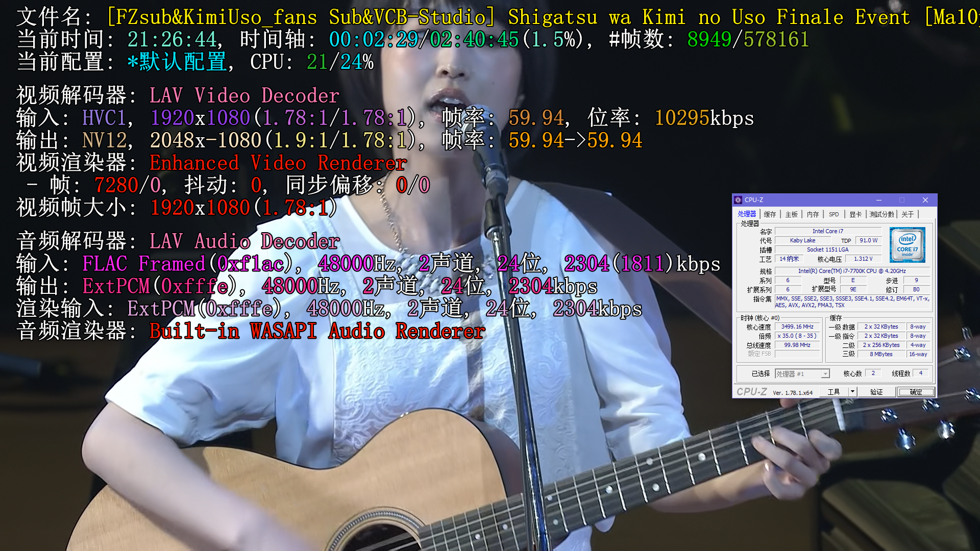Screen dimensions: 980x551
Task: Switch to the SPD tab
Action: 834,214
